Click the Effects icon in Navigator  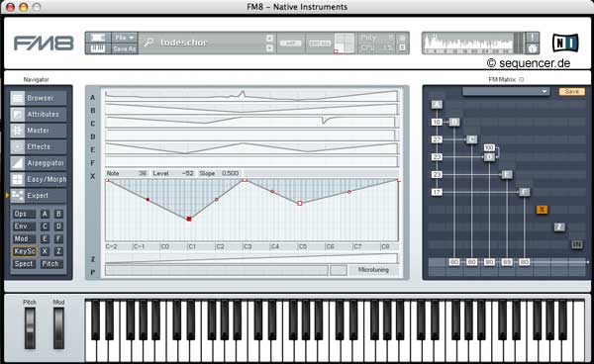point(18,146)
